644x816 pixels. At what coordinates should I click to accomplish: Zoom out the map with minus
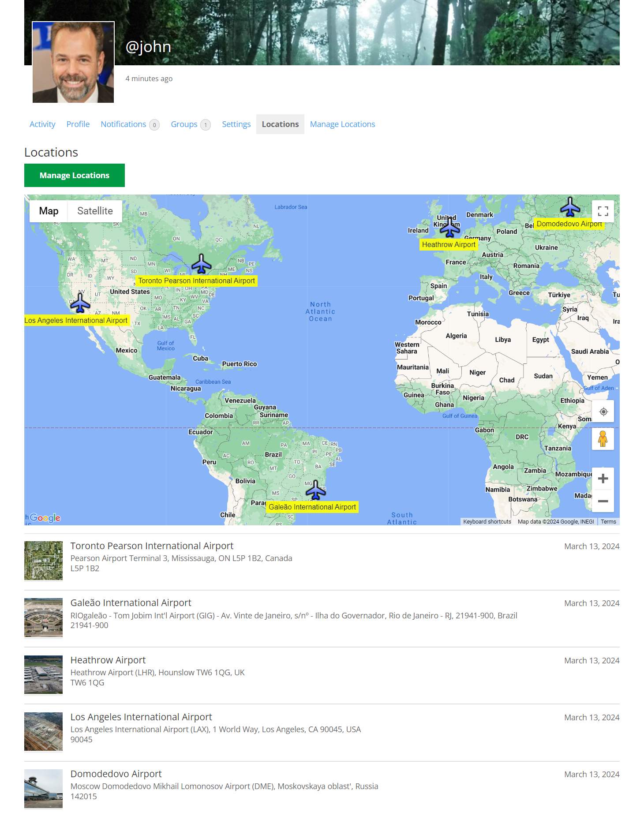click(x=603, y=501)
